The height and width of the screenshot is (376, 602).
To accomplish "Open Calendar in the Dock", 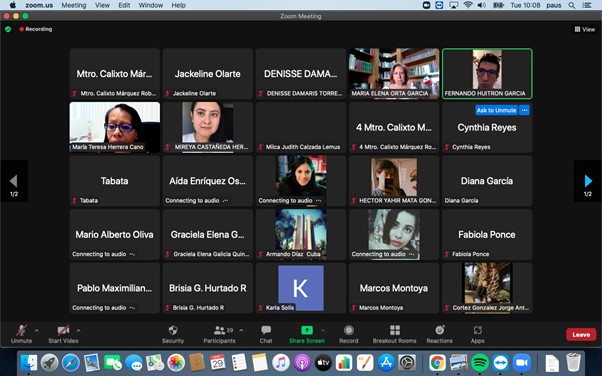I will pyautogui.click(x=218, y=363).
